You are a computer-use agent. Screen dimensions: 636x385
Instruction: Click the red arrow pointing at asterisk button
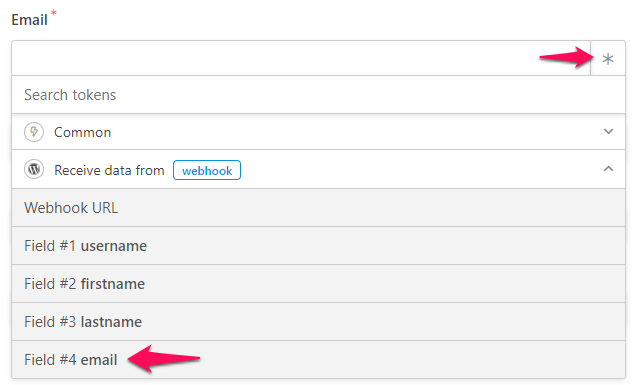566,57
